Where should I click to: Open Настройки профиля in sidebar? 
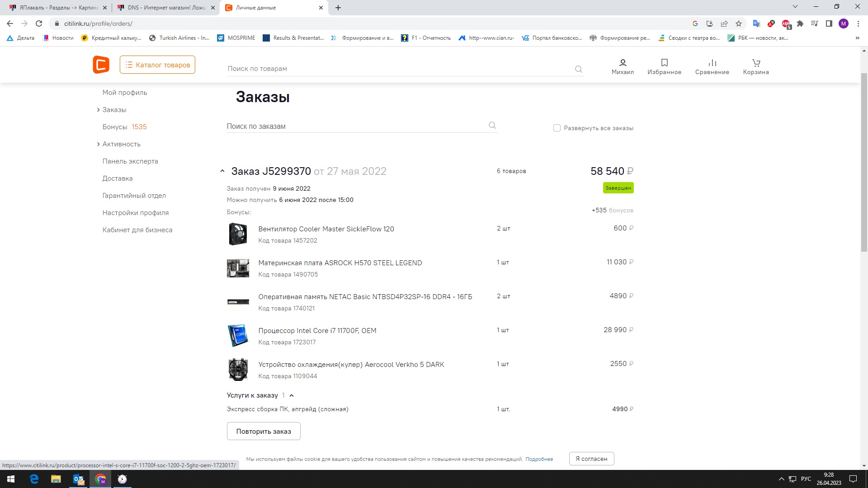tap(136, 213)
